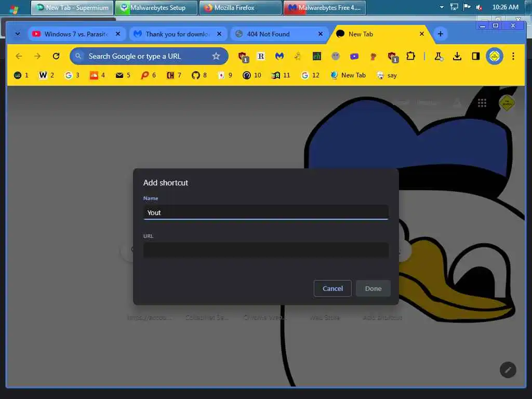Open Malwarebytes Setup from taskbar

point(156,7)
